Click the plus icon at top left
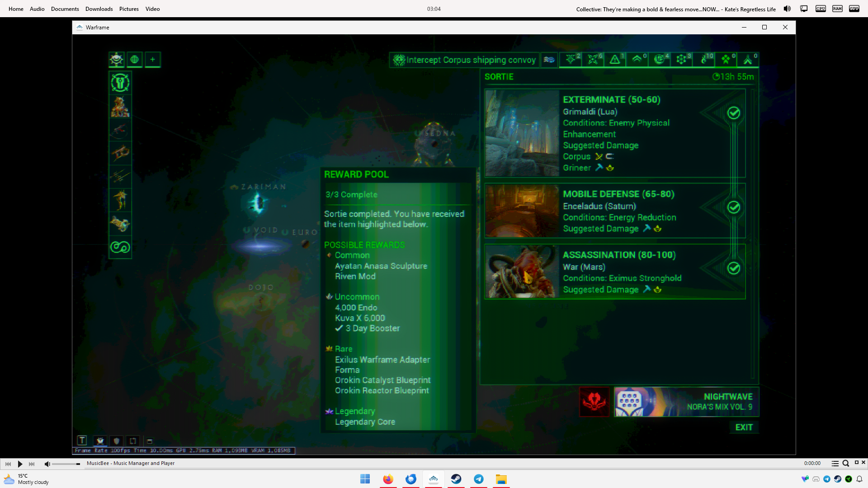868x488 pixels. click(x=153, y=59)
